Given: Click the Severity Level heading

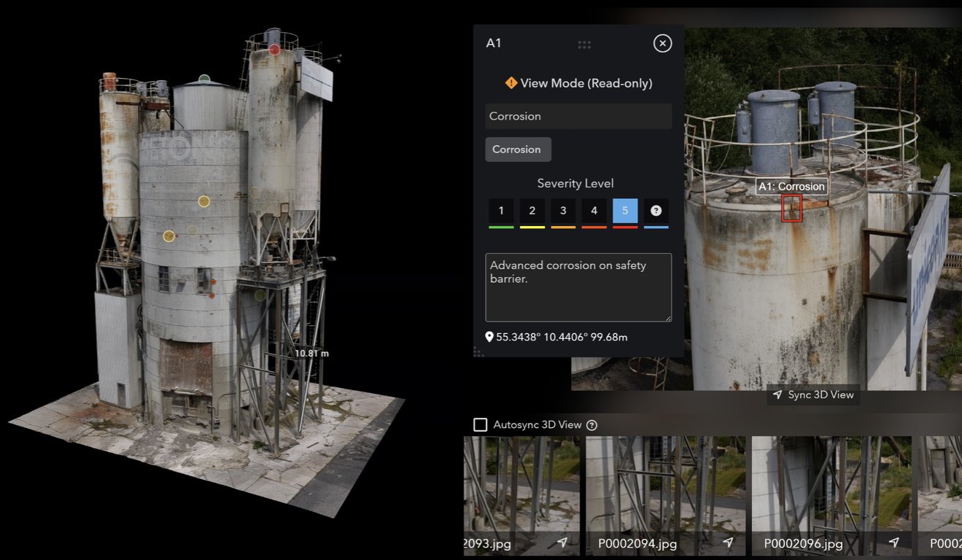Looking at the screenshot, I should click(575, 184).
